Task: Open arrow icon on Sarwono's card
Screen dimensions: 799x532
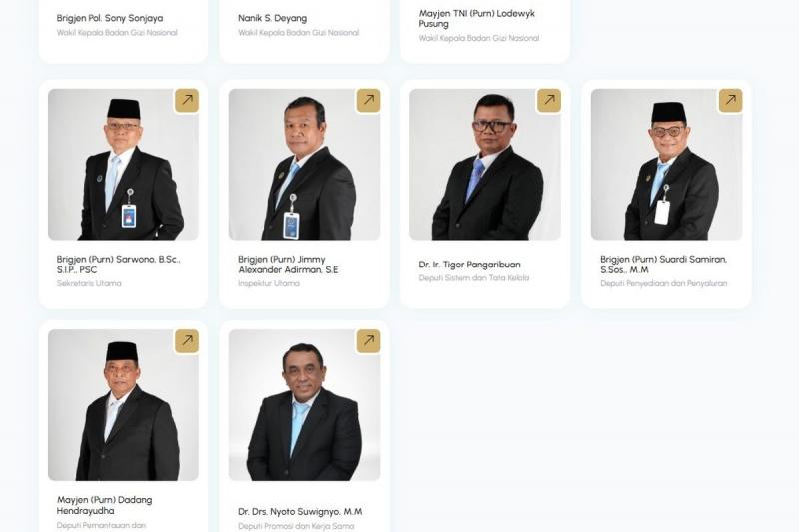Action: tap(187, 101)
